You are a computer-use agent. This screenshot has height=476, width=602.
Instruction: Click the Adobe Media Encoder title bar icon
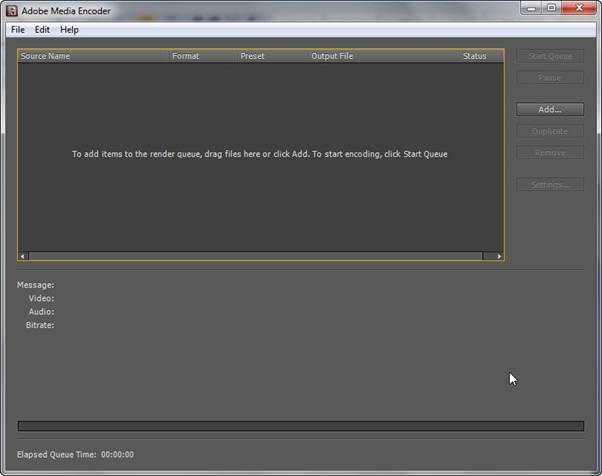coord(12,11)
